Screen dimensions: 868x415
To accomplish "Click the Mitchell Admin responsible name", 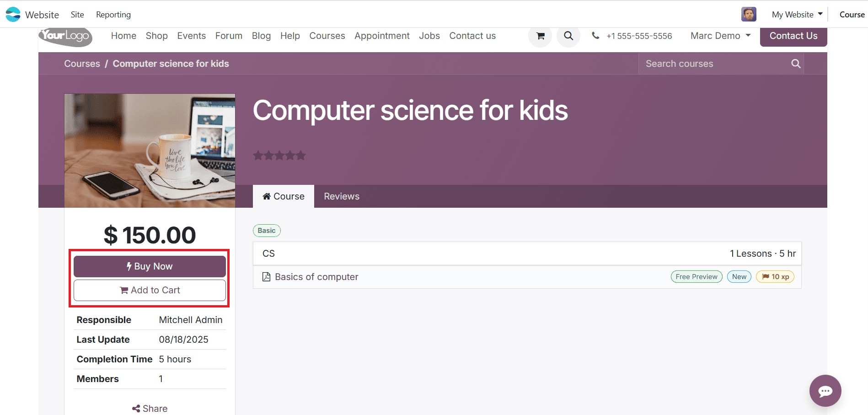I will [191, 320].
